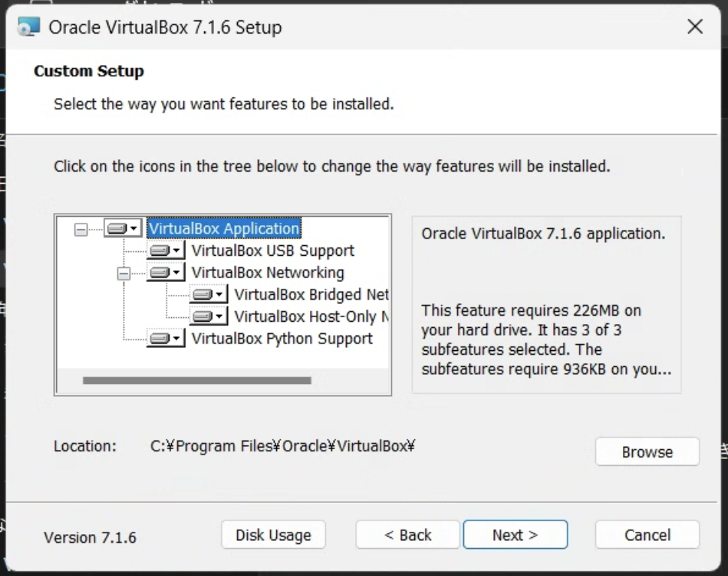728x576 pixels.
Task: Click the VirtualBox installer icon in title bar
Action: click(29, 27)
